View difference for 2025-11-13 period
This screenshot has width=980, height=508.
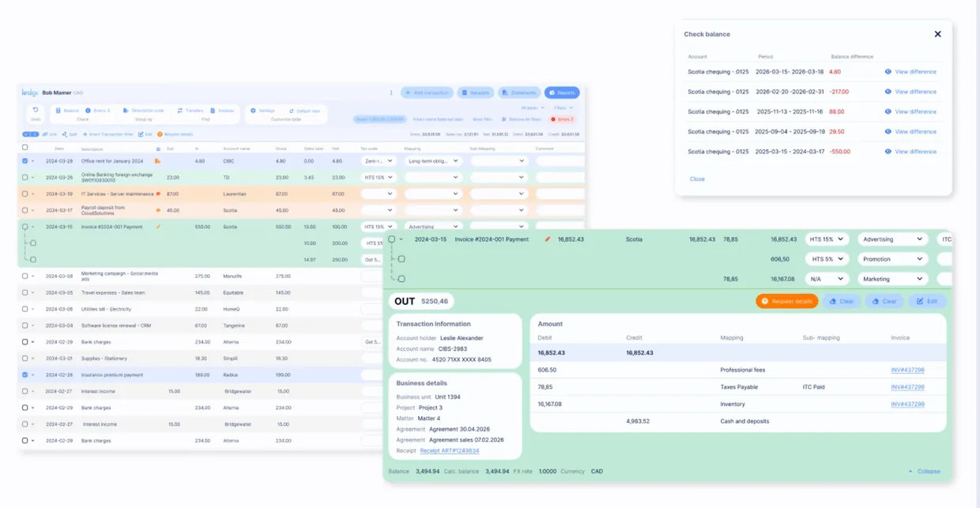[911, 111]
